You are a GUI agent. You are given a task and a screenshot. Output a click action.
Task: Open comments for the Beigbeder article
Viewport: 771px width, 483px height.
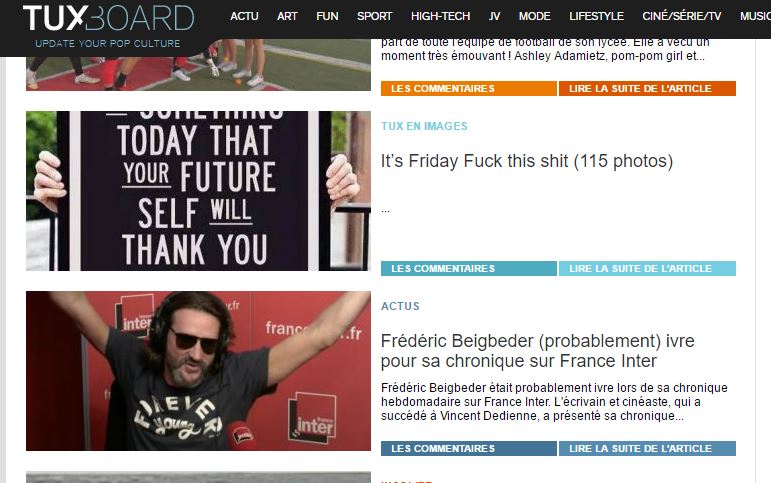[469, 449]
